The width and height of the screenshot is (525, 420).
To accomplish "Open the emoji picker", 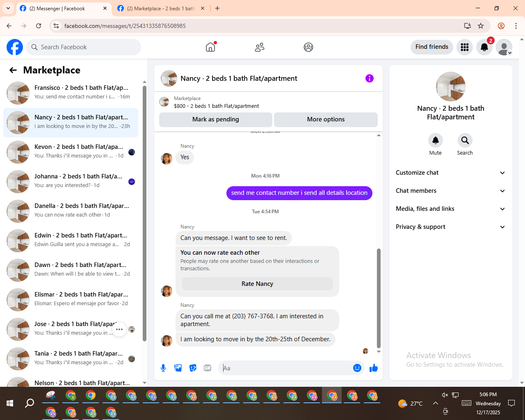I will click(x=357, y=368).
